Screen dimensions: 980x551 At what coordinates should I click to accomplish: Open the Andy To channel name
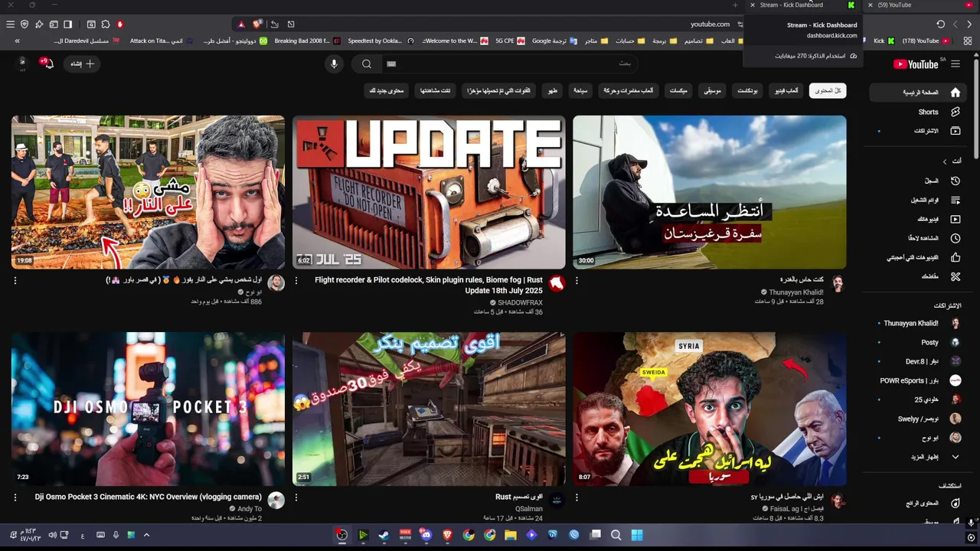[250, 509]
